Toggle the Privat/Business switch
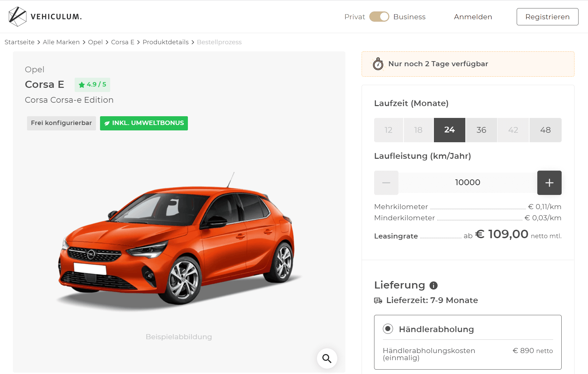588x374 pixels. [x=379, y=17]
